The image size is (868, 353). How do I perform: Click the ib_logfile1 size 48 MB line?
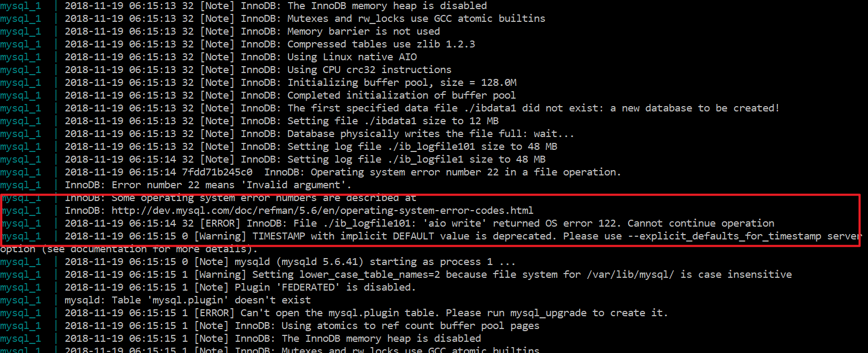[305, 159]
